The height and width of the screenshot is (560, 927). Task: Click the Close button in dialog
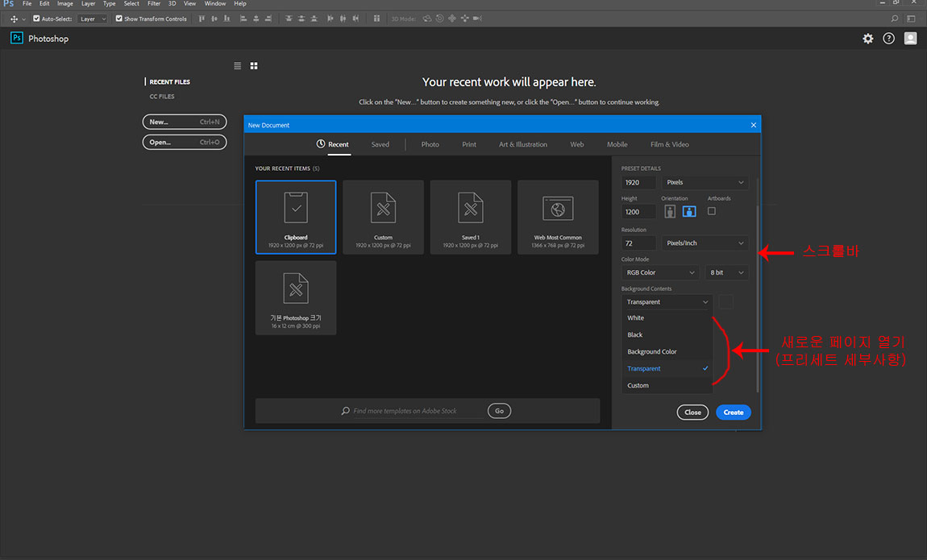coord(693,413)
